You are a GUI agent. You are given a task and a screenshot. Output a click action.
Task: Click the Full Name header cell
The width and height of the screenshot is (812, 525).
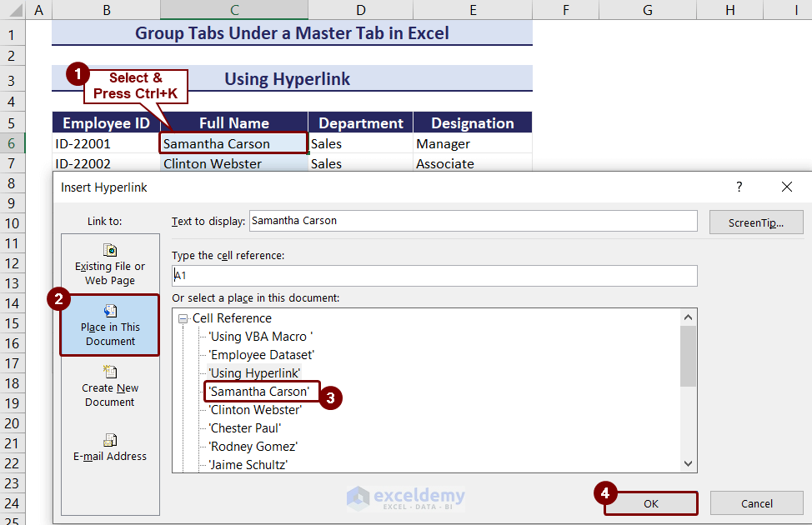pyautogui.click(x=234, y=122)
